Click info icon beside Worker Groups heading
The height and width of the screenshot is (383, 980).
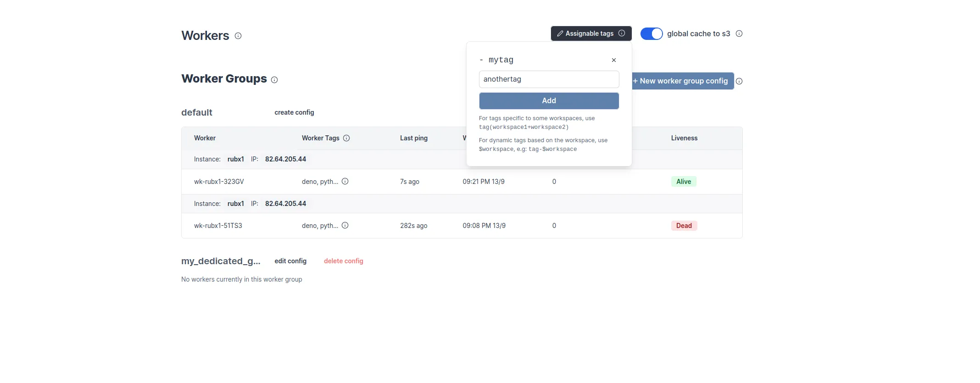point(274,80)
